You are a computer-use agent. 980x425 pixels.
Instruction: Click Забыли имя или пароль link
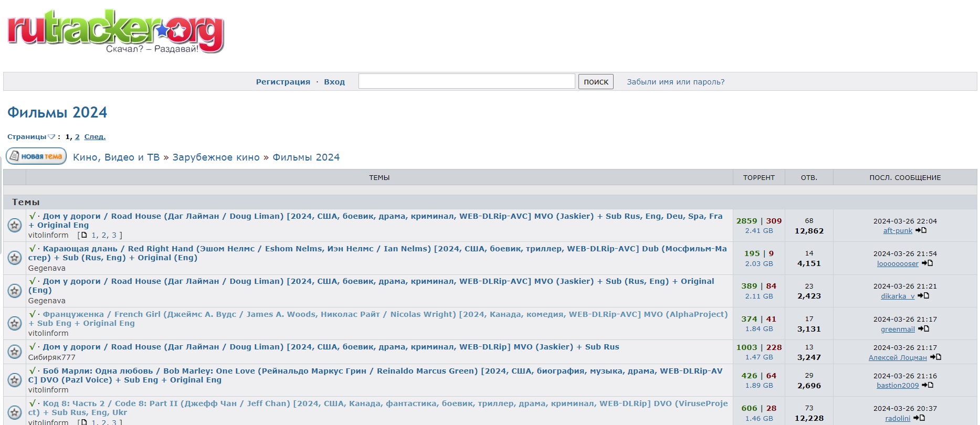coord(676,82)
